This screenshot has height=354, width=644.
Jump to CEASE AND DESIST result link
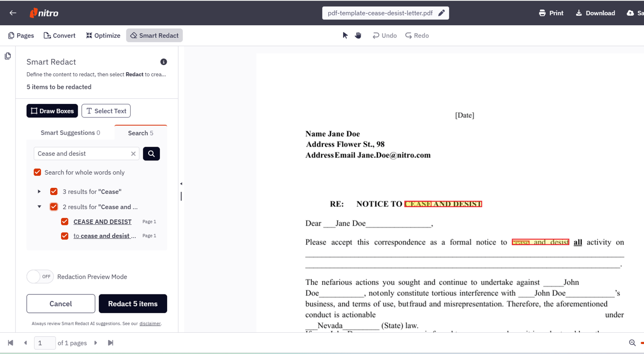(103, 222)
